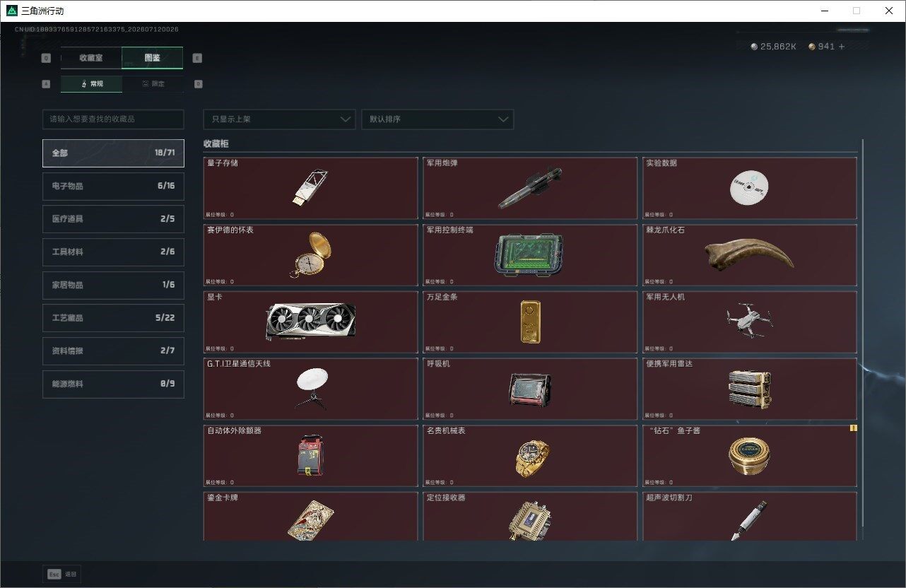
Task: Open the 军用无人机 drone item
Action: tap(750, 322)
